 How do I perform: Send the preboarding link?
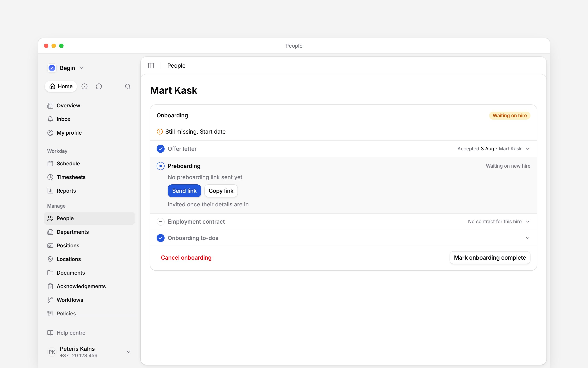tap(184, 191)
